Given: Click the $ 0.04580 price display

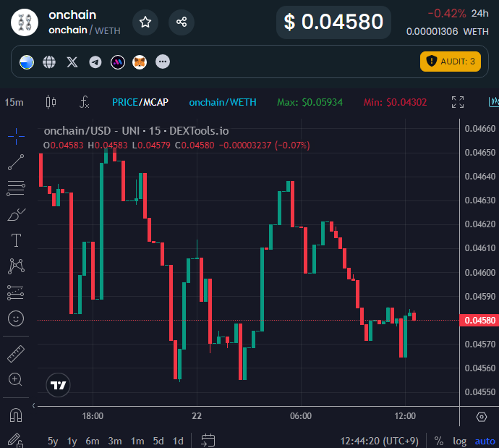Looking at the screenshot, I should (x=333, y=22).
